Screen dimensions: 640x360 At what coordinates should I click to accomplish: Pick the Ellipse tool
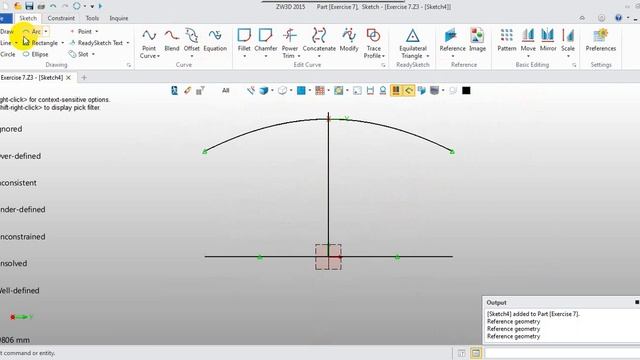pos(36,54)
